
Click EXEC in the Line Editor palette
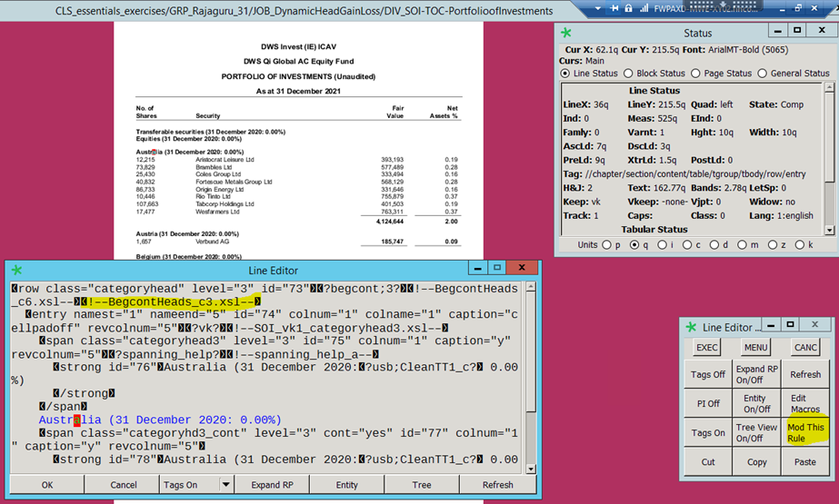pyautogui.click(x=707, y=348)
